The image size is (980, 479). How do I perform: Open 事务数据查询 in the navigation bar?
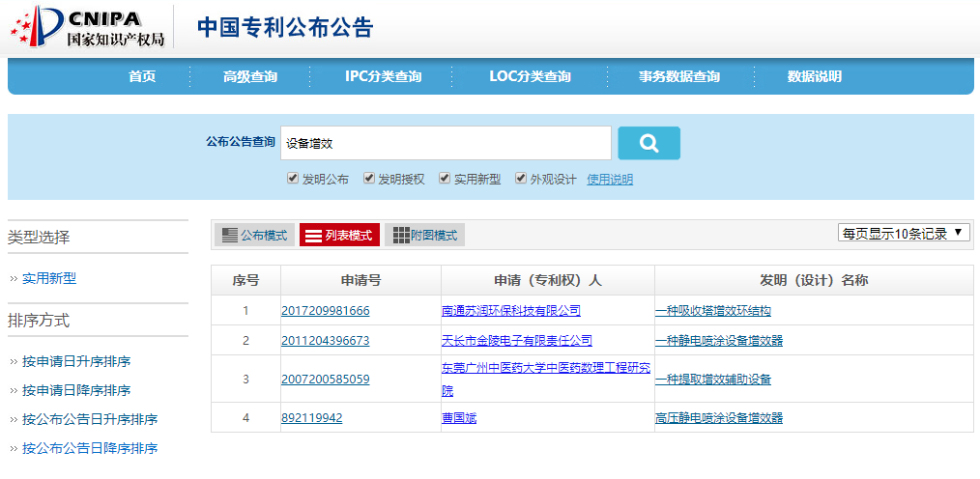point(678,76)
